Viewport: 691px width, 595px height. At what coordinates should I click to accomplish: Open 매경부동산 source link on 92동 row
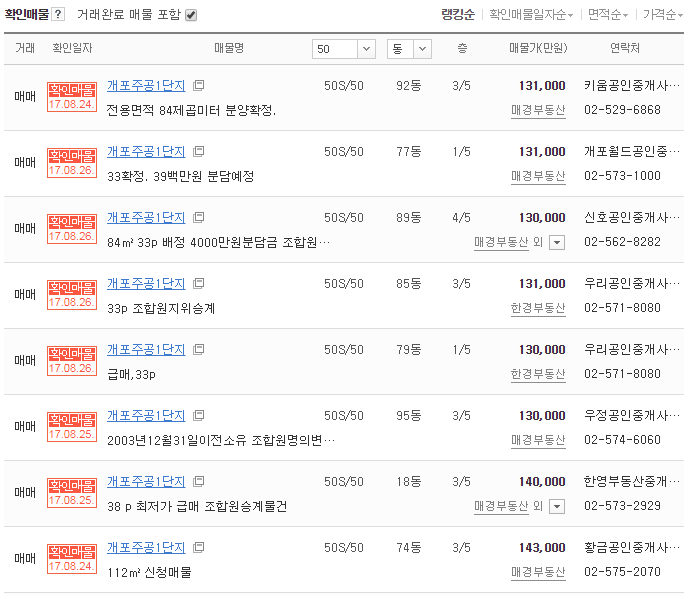[538, 110]
